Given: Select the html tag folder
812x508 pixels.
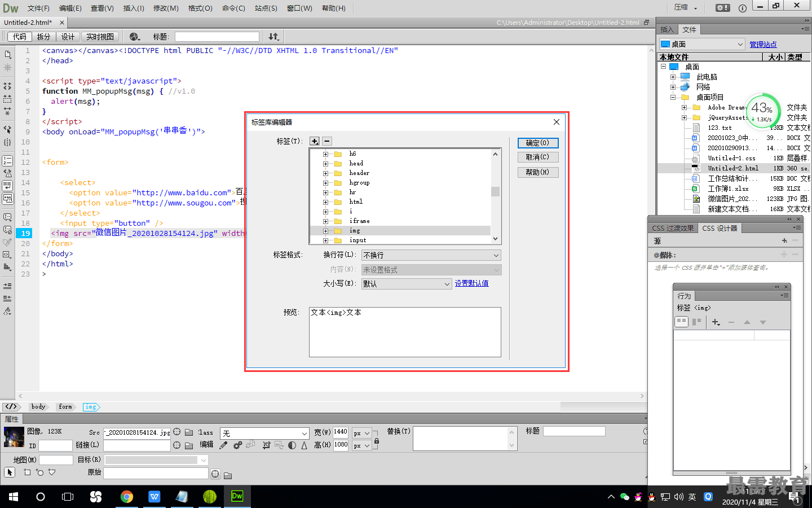Looking at the screenshot, I should pos(356,202).
